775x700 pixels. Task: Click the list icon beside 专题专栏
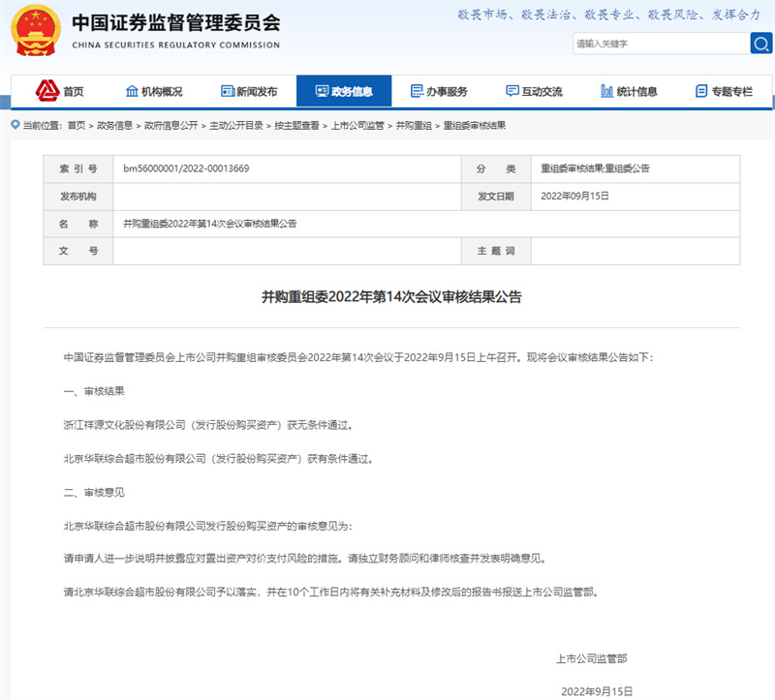tap(701, 91)
